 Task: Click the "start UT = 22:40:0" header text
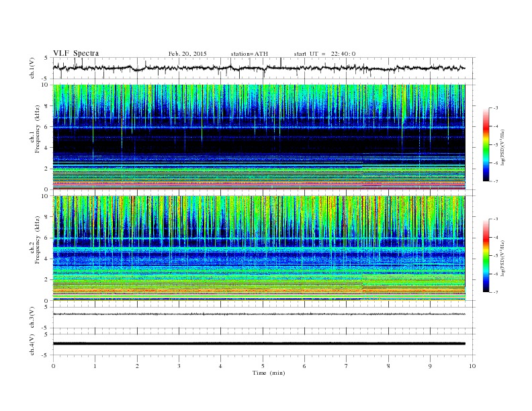click(x=324, y=54)
